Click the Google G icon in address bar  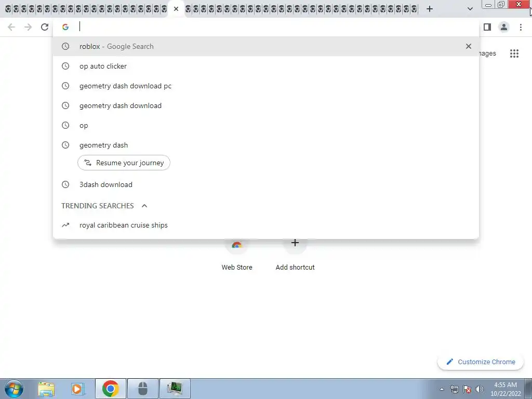click(x=65, y=27)
